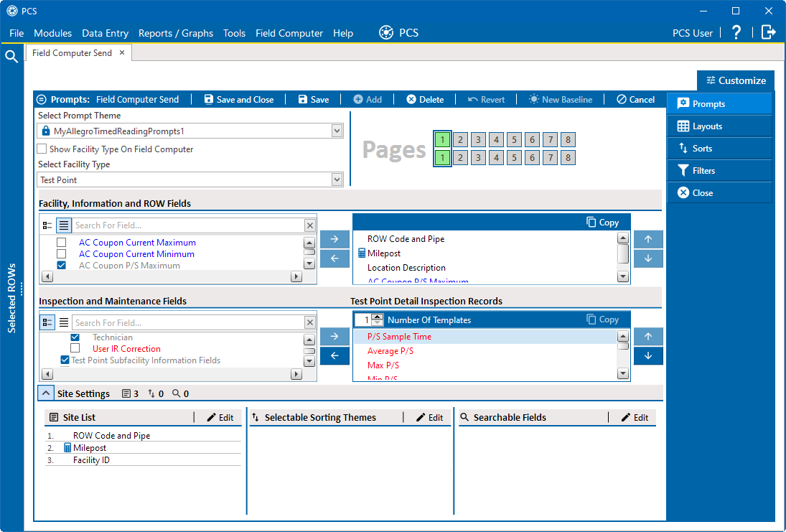Open the Sorts panel
Image resolution: width=786 pixels, height=532 pixels.
click(719, 149)
